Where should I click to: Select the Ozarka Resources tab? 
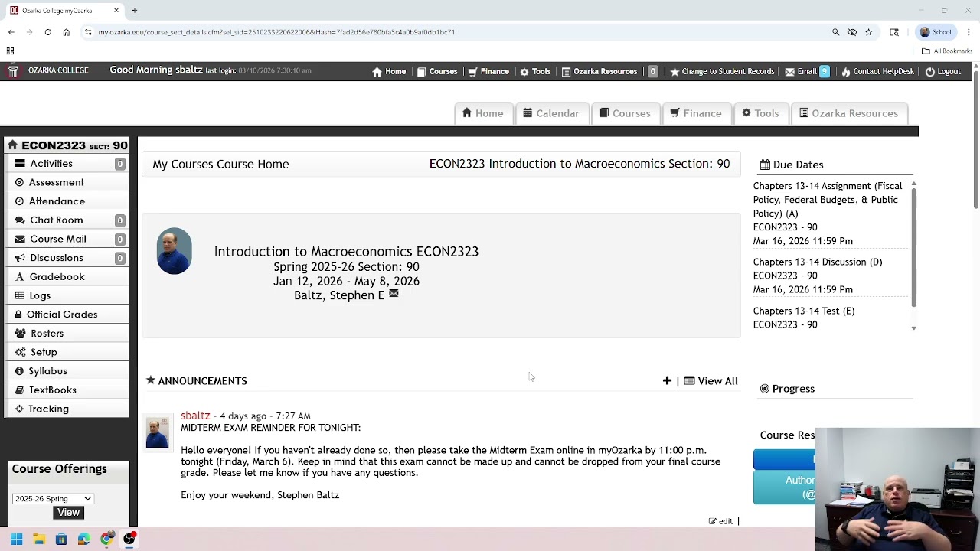pos(848,113)
